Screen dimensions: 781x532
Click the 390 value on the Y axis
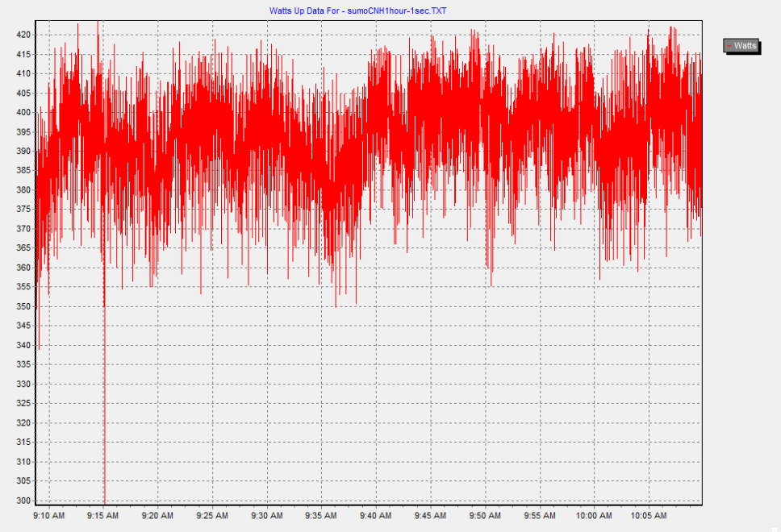pos(23,152)
